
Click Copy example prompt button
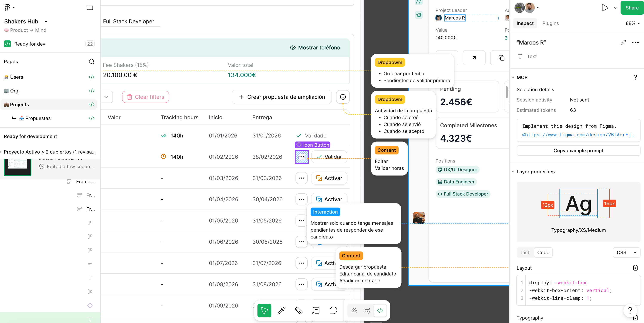tap(578, 151)
